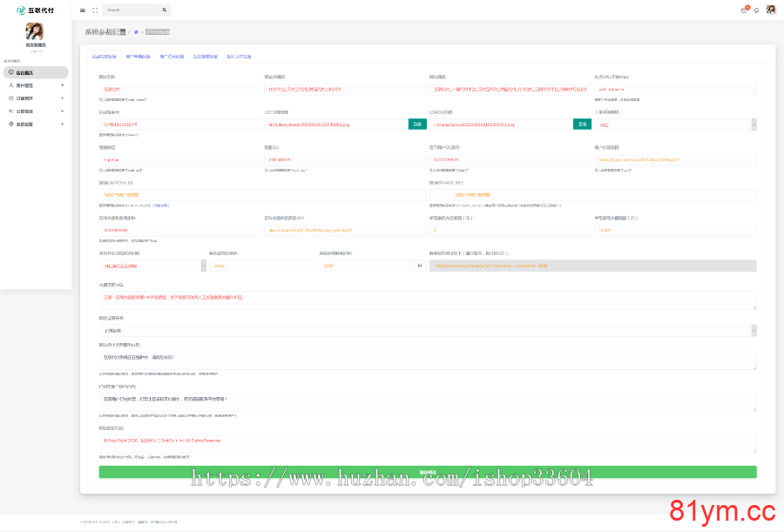
Task: Click the search magnifier icon
Action: point(164,10)
